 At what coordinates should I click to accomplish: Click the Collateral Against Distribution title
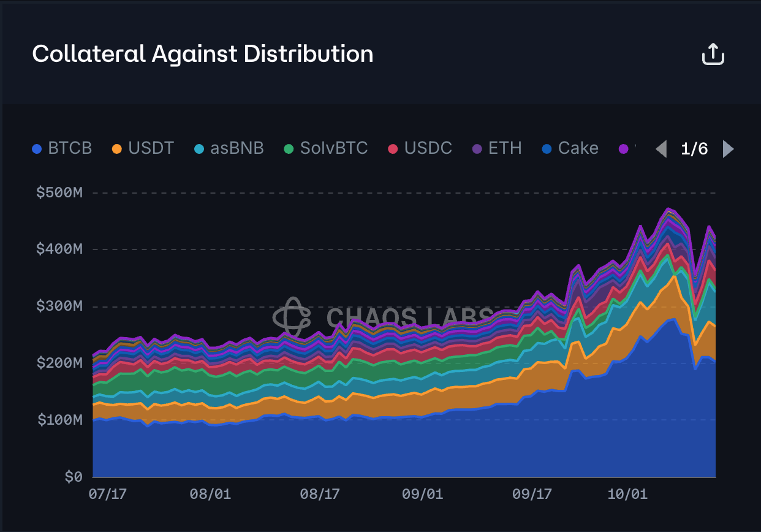[203, 54]
